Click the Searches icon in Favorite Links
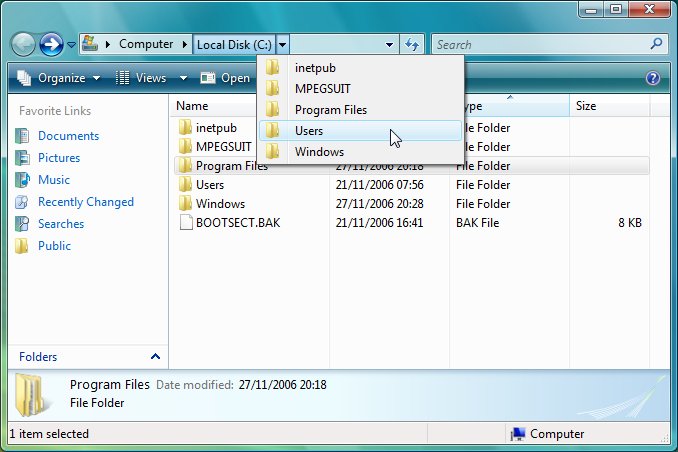The height and width of the screenshot is (452, 678). pos(22,224)
